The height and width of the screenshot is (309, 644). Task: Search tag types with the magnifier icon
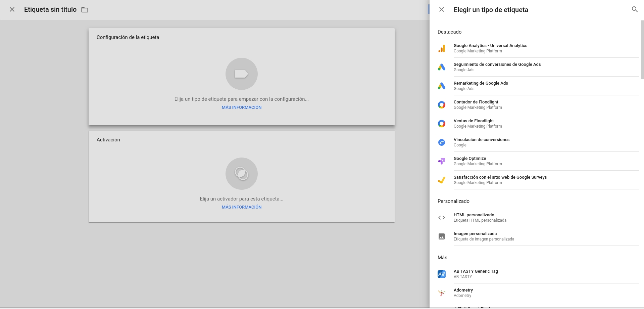pos(634,9)
